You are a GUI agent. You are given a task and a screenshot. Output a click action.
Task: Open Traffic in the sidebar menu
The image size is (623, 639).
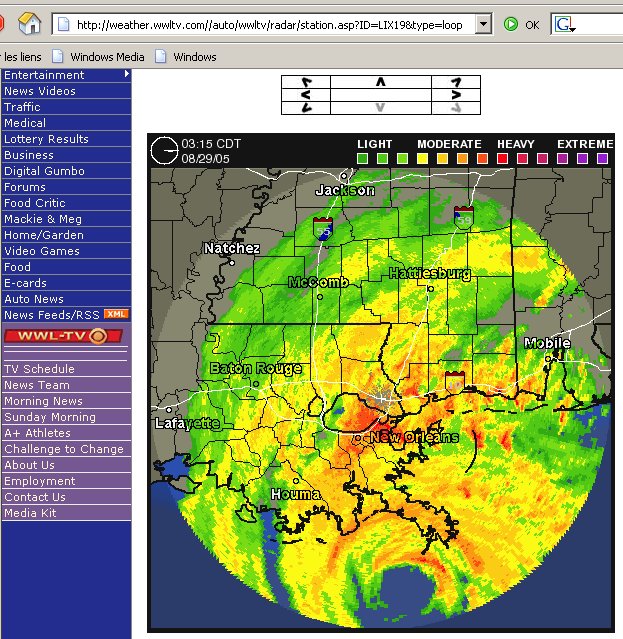(22, 107)
